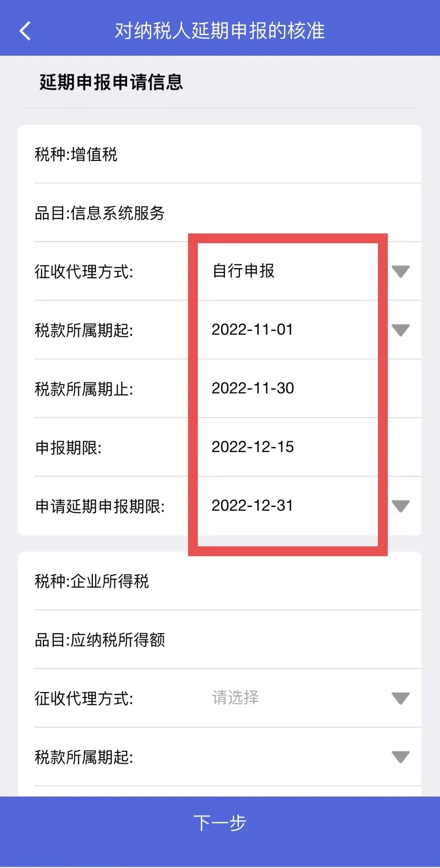Select the 2022-11-30 period end field
The width and height of the screenshot is (440, 868).
[x=253, y=388]
